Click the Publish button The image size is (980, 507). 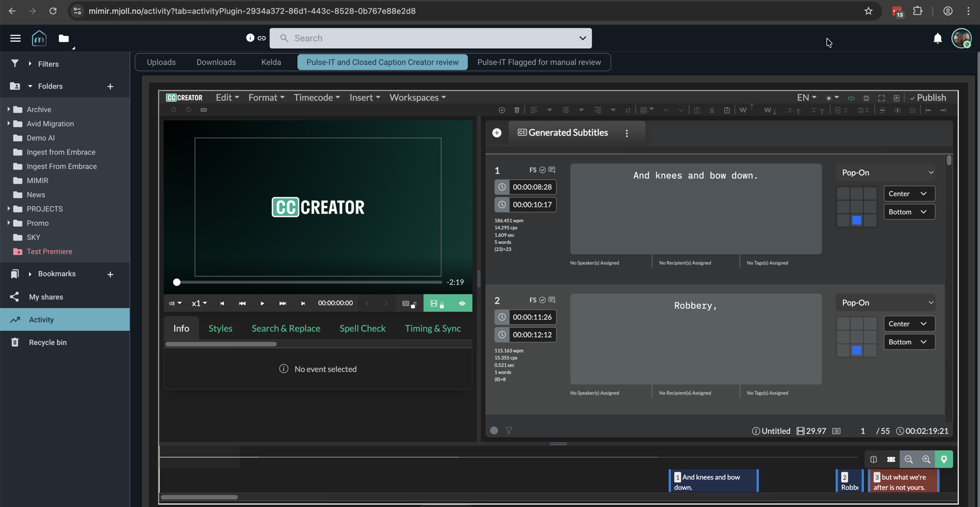click(927, 97)
